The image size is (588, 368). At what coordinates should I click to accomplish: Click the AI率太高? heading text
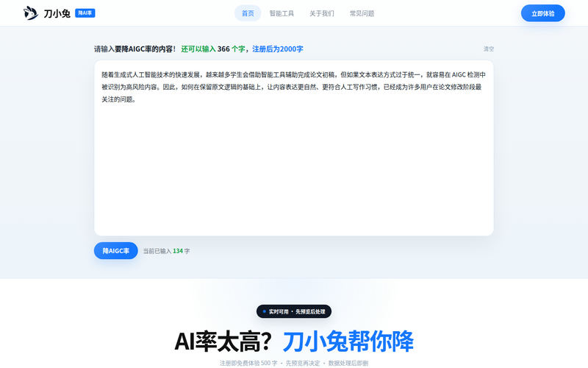point(223,342)
